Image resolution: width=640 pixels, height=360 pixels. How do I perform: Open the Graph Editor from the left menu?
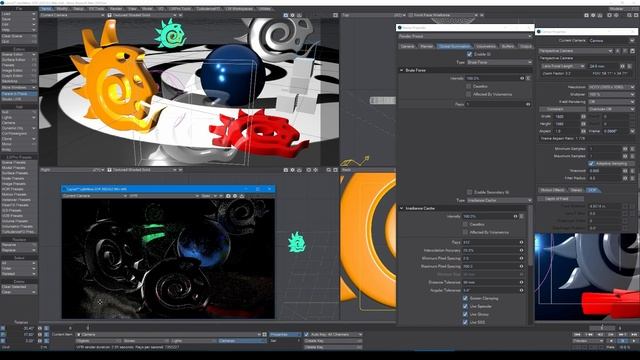click(x=19, y=76)
